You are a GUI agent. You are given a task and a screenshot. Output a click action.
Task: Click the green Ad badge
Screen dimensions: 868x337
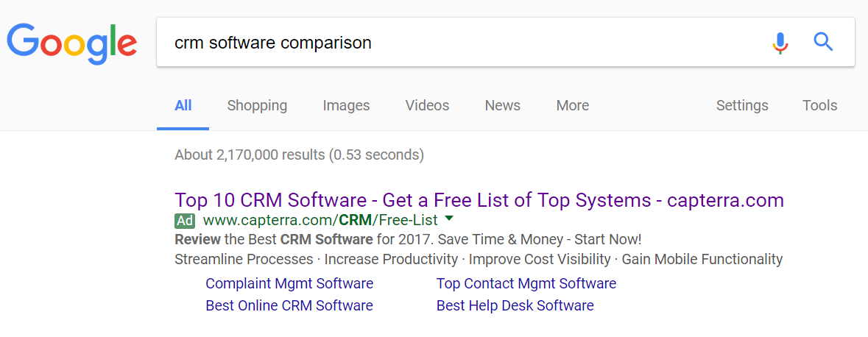pyautogui.click(x=185, y=220)
